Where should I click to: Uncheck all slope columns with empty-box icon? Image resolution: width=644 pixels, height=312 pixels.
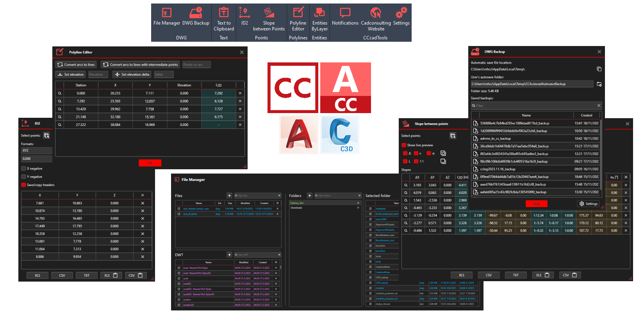443,161
